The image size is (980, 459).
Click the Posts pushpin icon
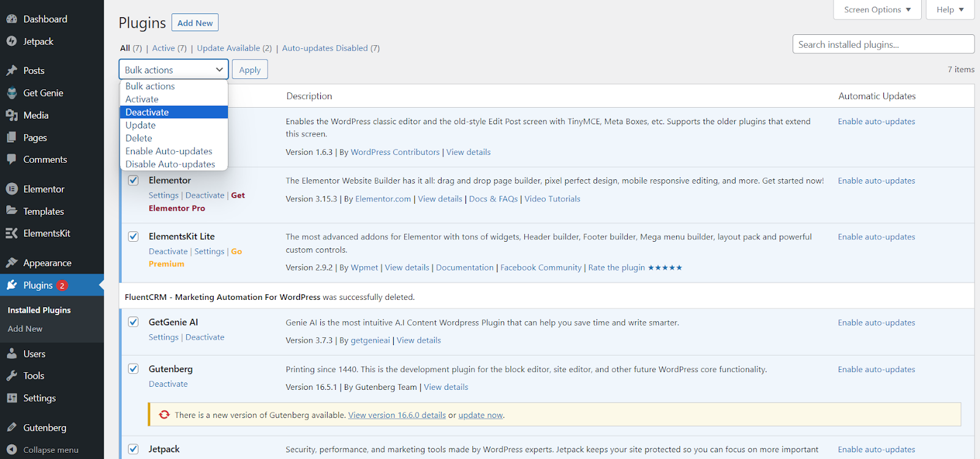[12, 70]
